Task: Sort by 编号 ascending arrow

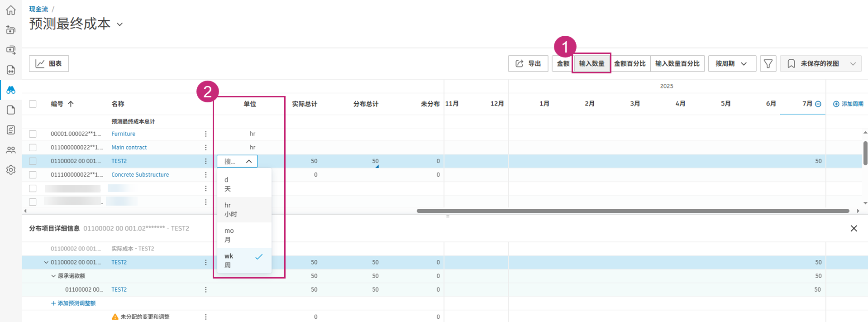Action: [x=71, y=104]
